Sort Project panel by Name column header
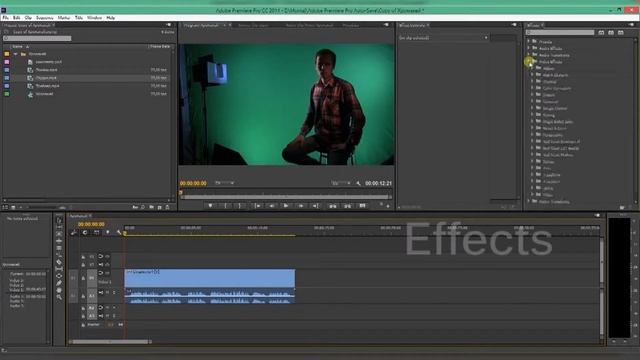This screenshot has width=640, height=360. point(18,47)
